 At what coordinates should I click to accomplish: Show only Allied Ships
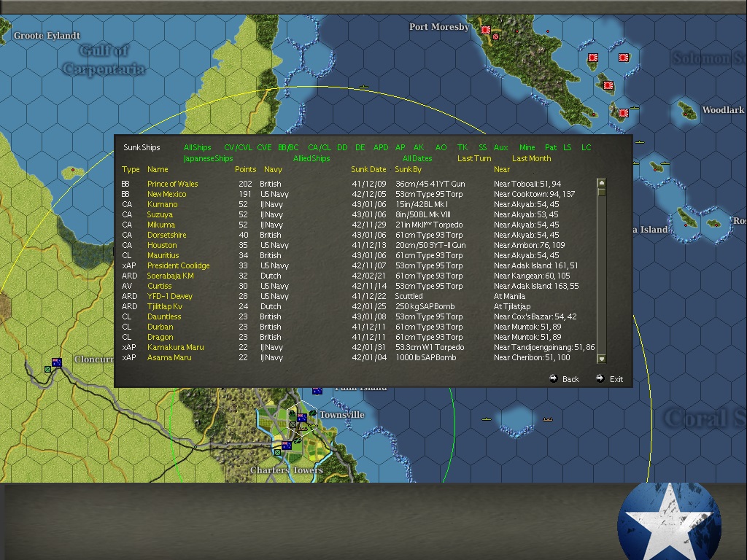[311, 158]
